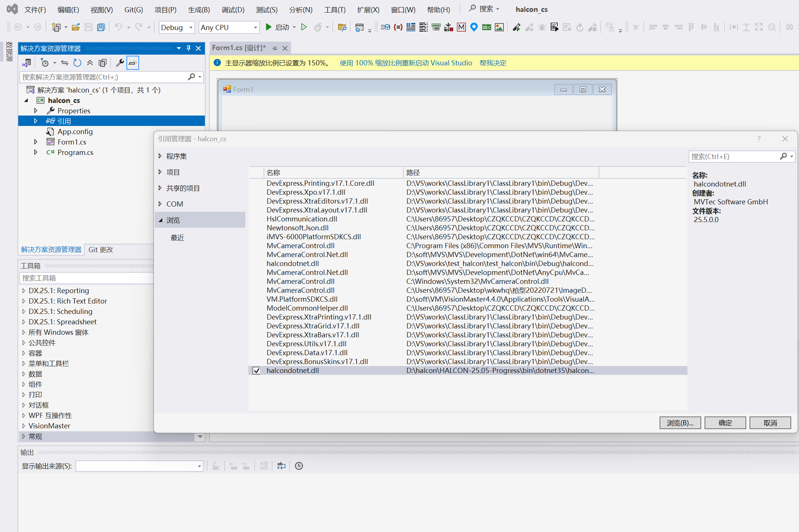The height and width of the screenshot is (532, 799).
Task: Click the picture image toolbar icon
Action: click(499, 27)
